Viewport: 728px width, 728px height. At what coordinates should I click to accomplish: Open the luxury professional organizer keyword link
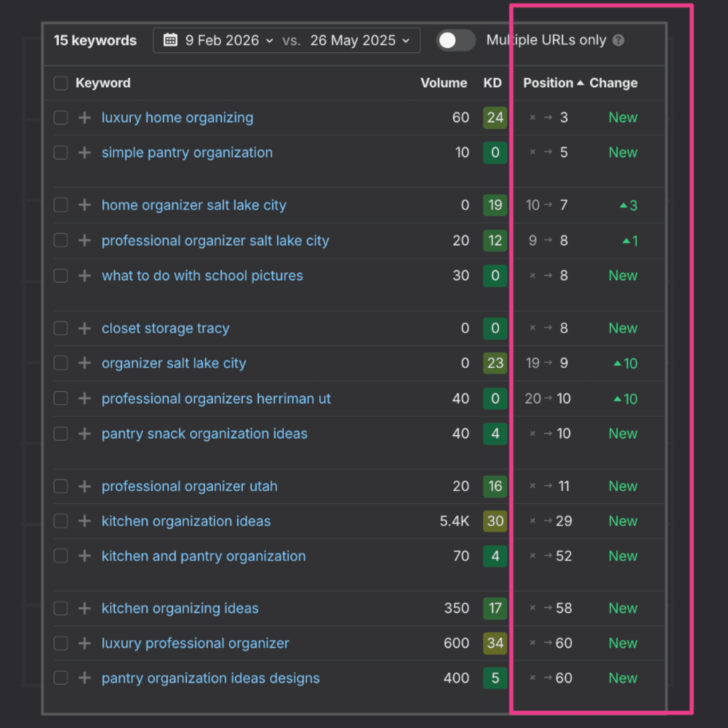[x=195, y=643]
